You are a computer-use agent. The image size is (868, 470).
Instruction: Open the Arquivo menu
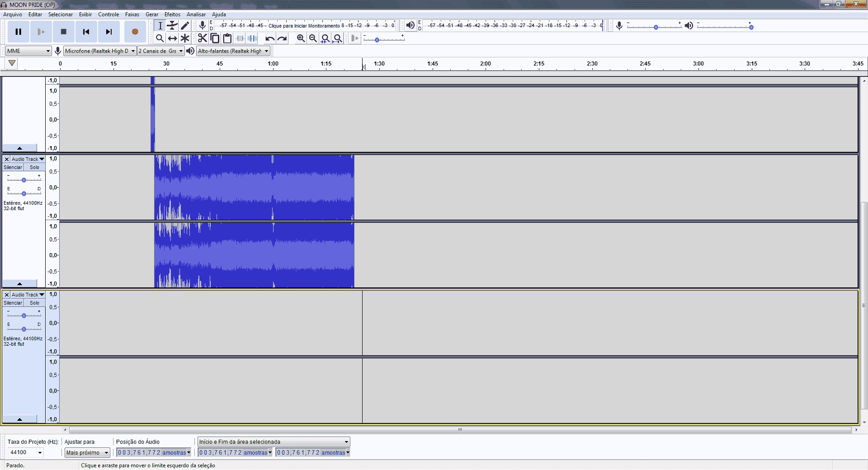coord(13,14)
